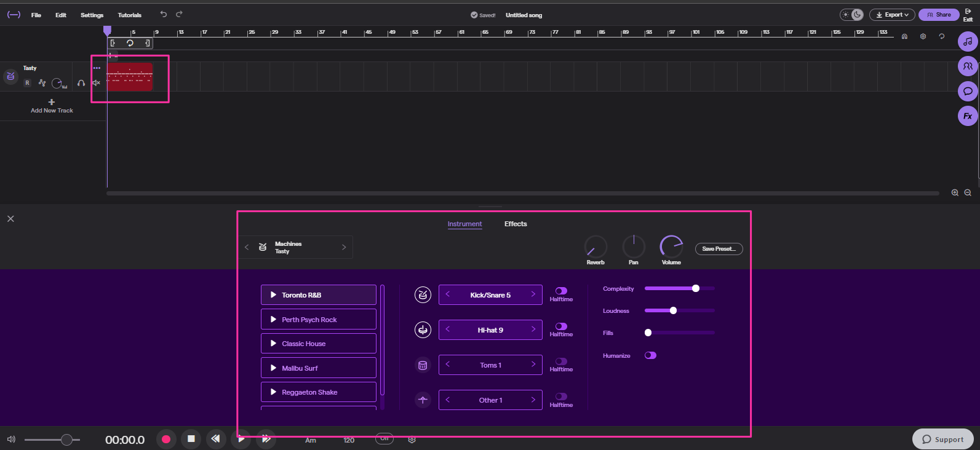Open the collaborators panel in right sidebar
Image resolution: width=980 pixels, height=450 pixels.
point(968,66)
